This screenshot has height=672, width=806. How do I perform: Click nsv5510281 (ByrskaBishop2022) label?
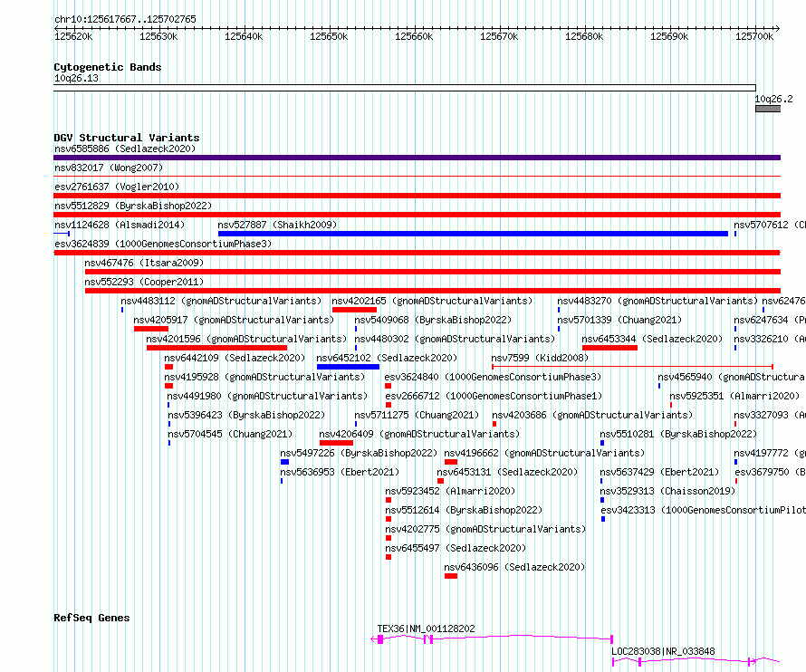[x=678, y=434]
